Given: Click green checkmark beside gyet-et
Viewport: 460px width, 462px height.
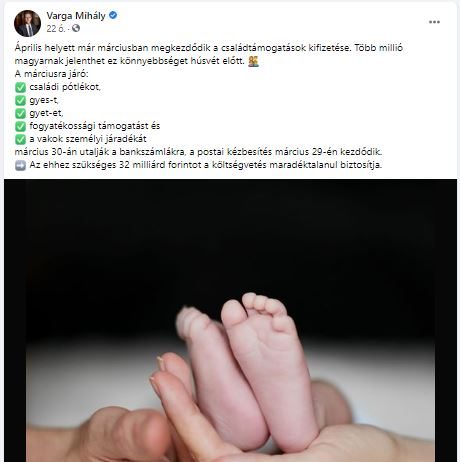Looking at the screenshot, I should [20, 113].
